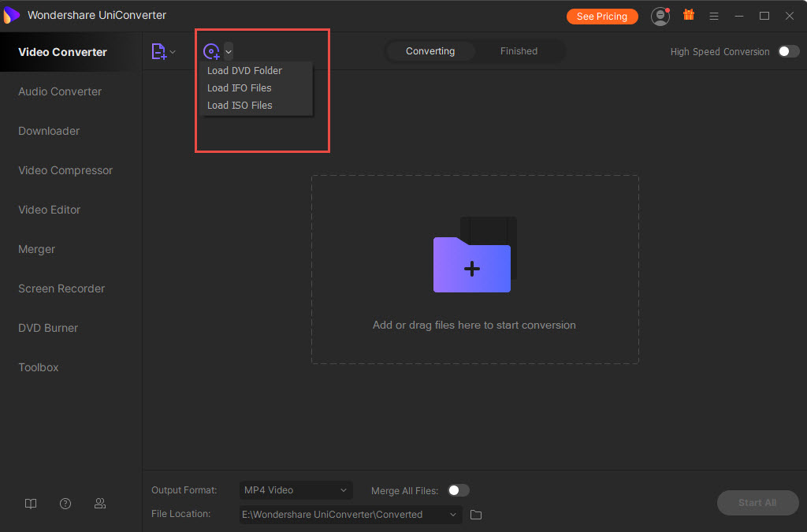This screenshot has width=807, height=532.
Task: Enable High Speed Conversion toggle
Action: coord(788,51)
